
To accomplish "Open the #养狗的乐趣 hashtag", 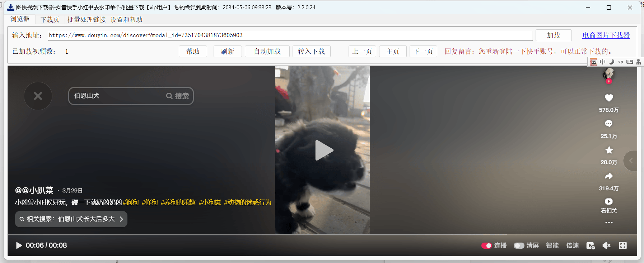I will 178,202.
